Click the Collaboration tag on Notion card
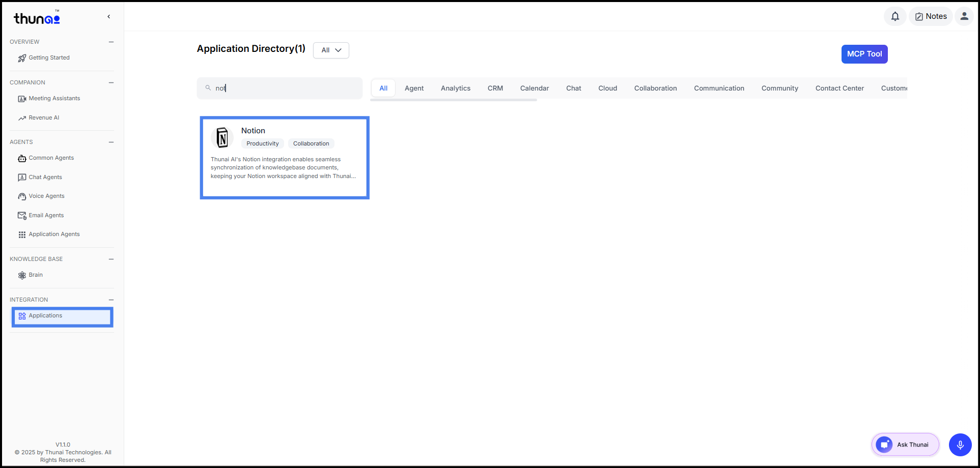 pos(311,144)
